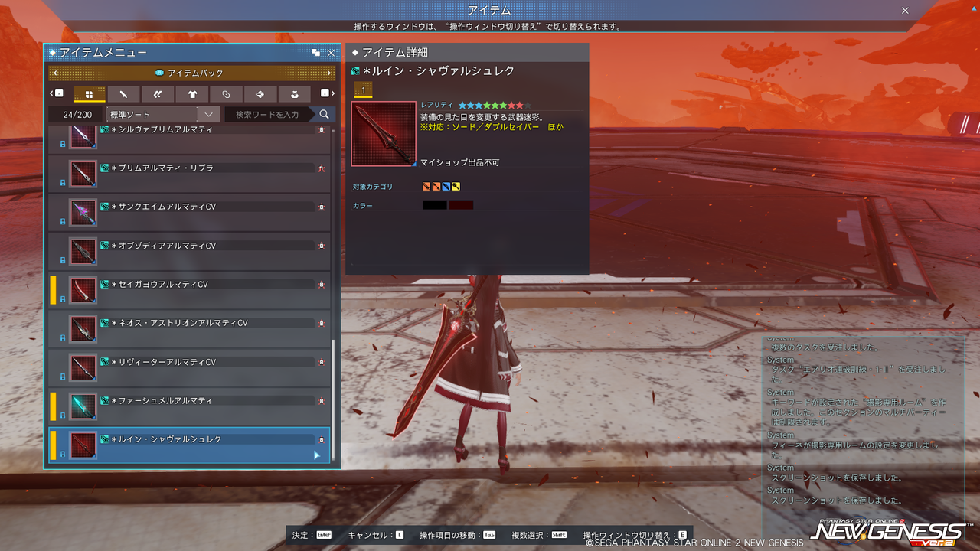Open the rightmost bowl-shaped category tab
980x551 pixels.
295,94
